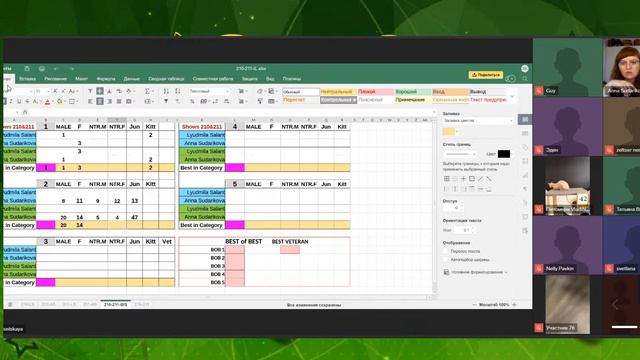Switch to sheet tab 210-211-BIS
Screen dimensions: 640x360
[x=116, y=304]
